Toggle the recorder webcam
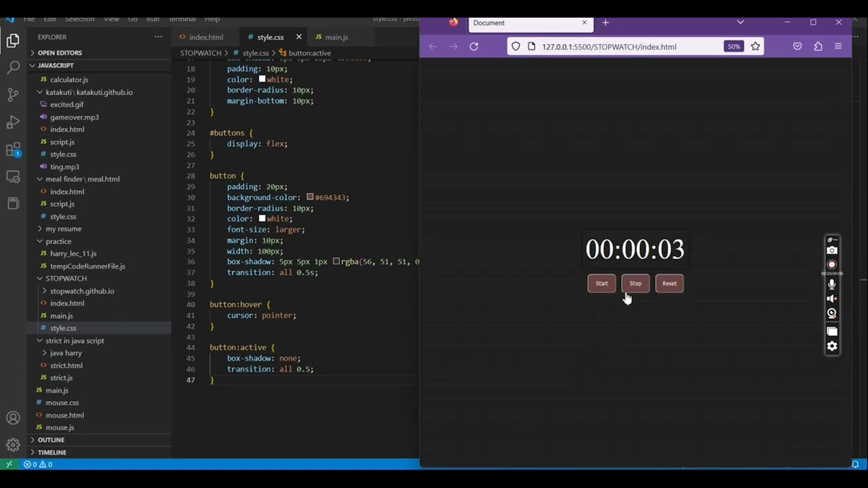Screen dimensions: 868x488 [832, 313]
